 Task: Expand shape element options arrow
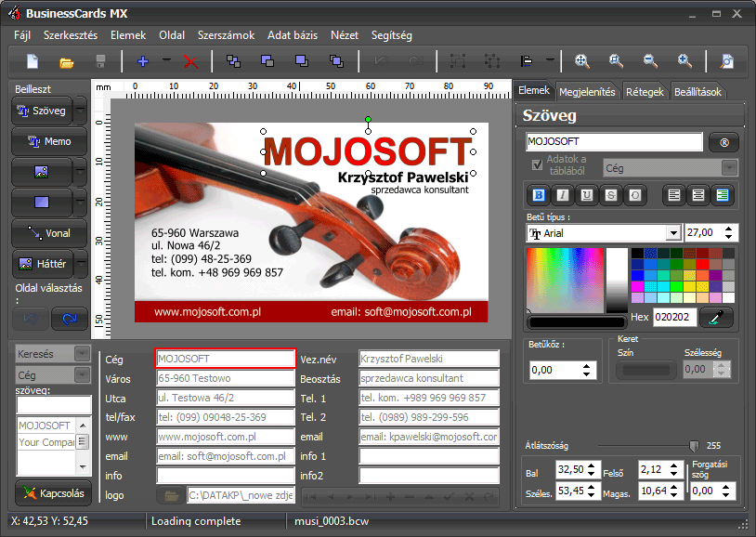[81, 203]
